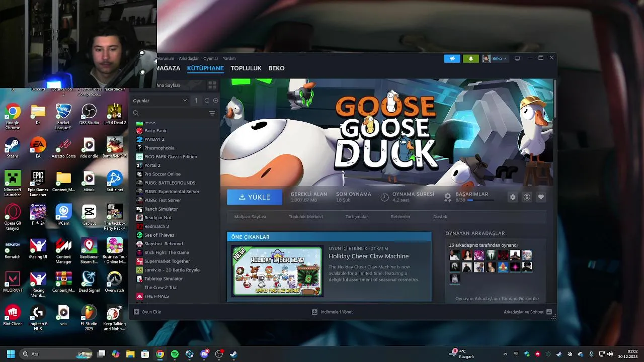This screenshot has width=644, height=362.
Task: Toggle favorite heart icon for the game
Action: 541,197
